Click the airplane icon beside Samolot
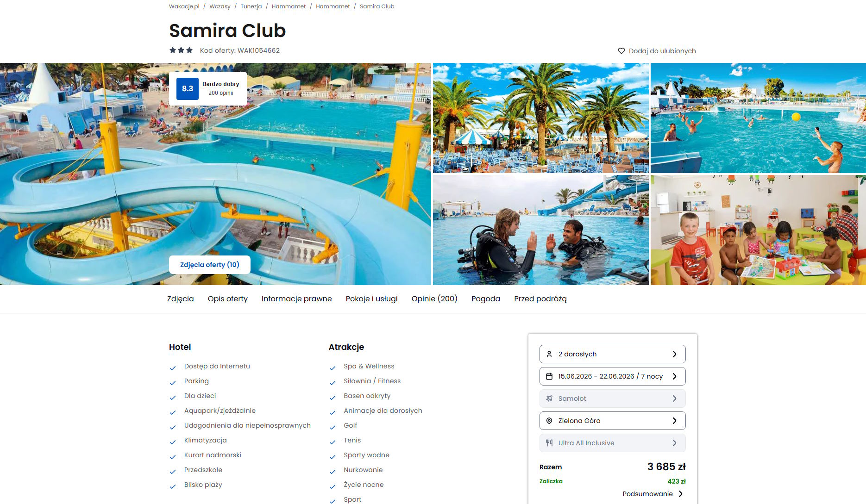The height and width of the screenshot is (504, 866). [x=549, y=398]
